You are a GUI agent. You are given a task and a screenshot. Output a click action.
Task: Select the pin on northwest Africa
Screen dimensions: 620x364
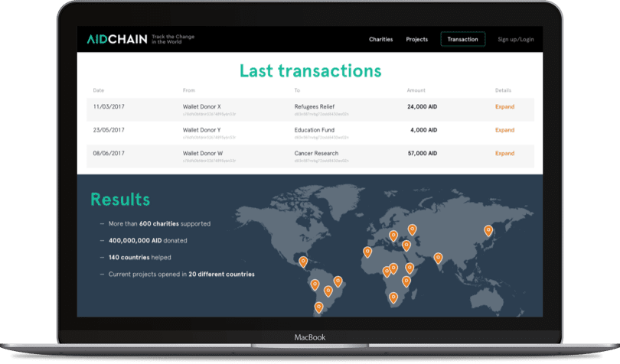click(367, 252)
